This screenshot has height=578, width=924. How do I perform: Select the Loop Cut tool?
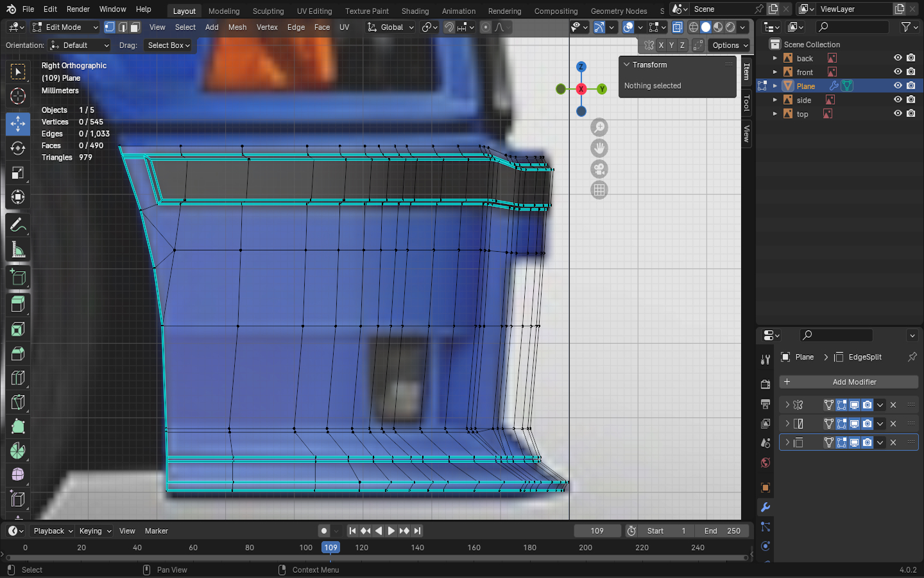18,378
